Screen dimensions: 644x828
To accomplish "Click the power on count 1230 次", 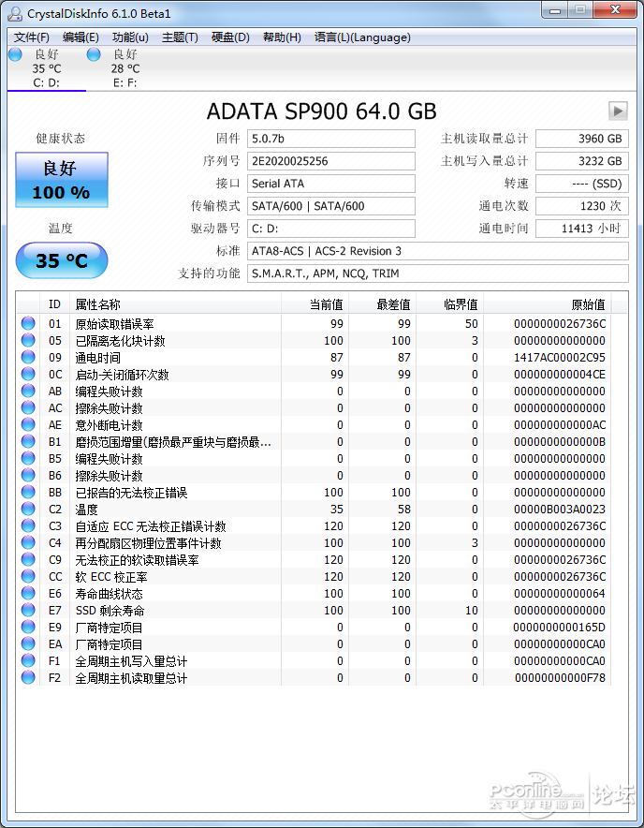I will (x=581, y=206).
